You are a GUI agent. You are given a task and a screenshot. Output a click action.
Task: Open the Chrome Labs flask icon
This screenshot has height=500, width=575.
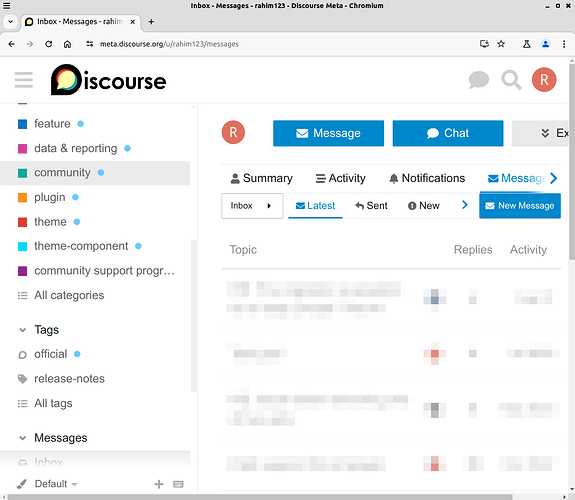click(x=527, y=44)
